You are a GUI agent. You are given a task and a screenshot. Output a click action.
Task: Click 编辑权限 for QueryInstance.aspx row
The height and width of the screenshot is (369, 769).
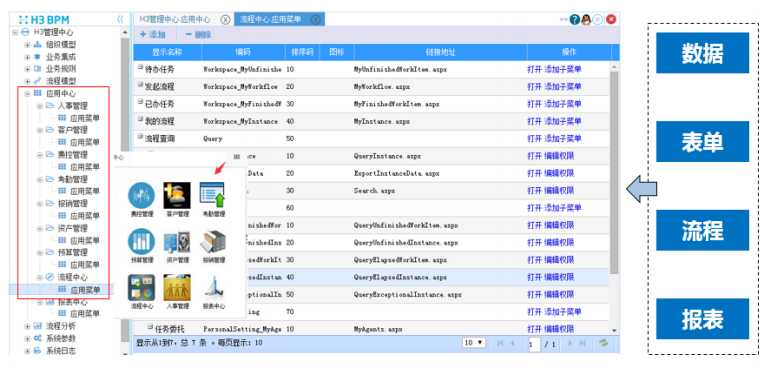(559, 156)
